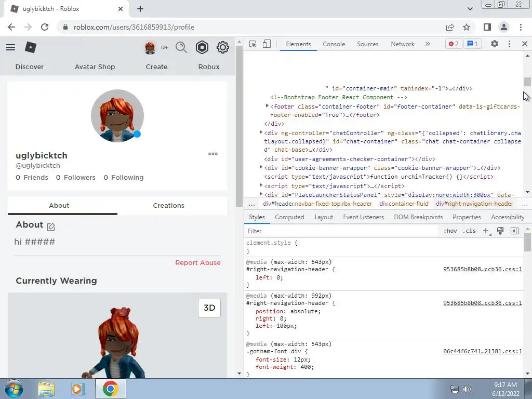532x399 pixels.
Task: Show the errors counter badge
Action: (x=454, y=44)
